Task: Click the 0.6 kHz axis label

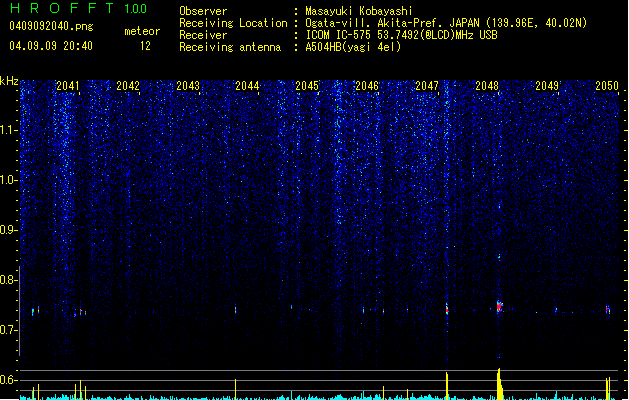Action: (x=8, y=380)
